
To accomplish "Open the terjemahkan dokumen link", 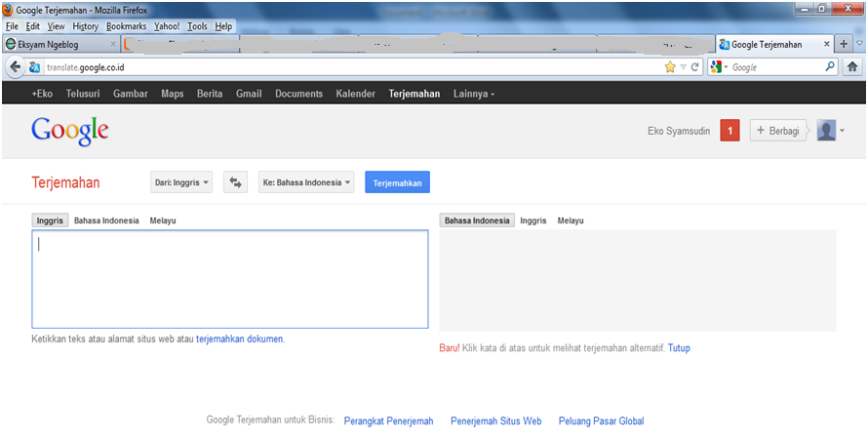I will (x=240, y=339).
